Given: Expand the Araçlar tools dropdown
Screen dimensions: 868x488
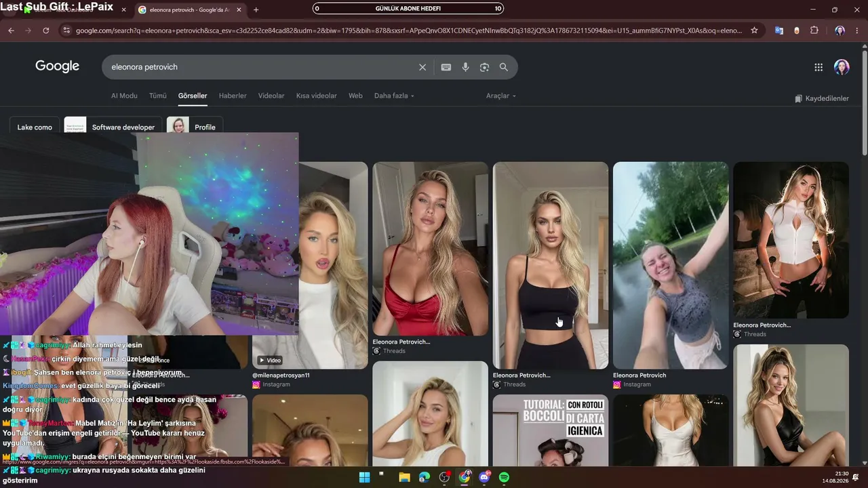Looking at the screenshot, I should click(x=500, y=96).
